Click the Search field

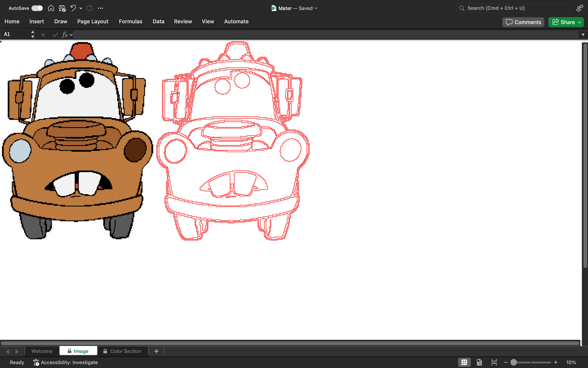pos(514,8)
